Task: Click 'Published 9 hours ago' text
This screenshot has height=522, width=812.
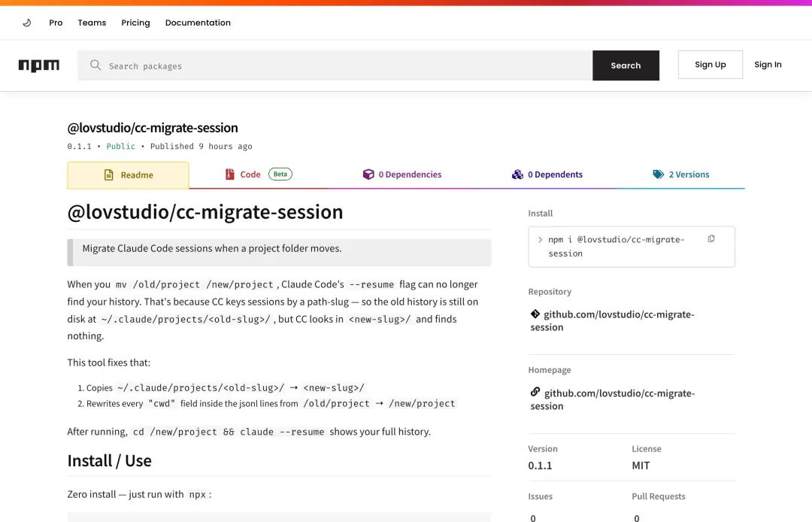Action: pos(201,147)
